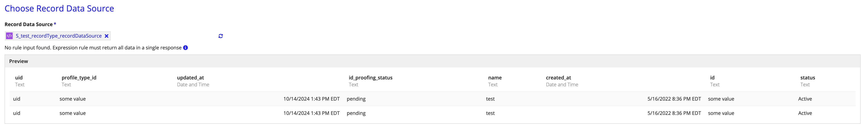Select the status column header
The width and height of the screenshot is (868, 138).
[808, 78]
